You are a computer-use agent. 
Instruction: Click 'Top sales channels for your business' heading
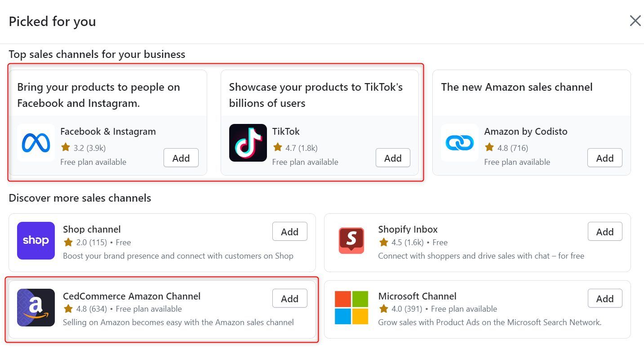(x=97, y=54)
